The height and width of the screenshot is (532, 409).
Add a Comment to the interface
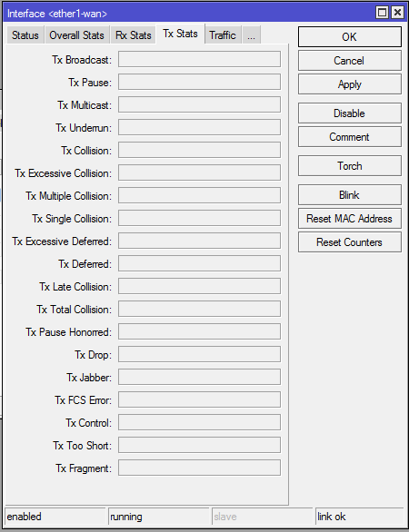pos(350,137)
